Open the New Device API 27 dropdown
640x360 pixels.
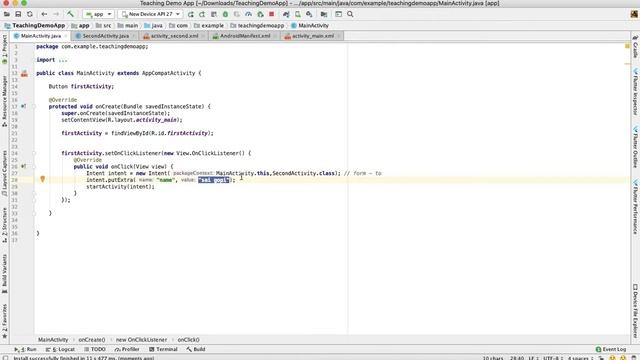point(151,14)
